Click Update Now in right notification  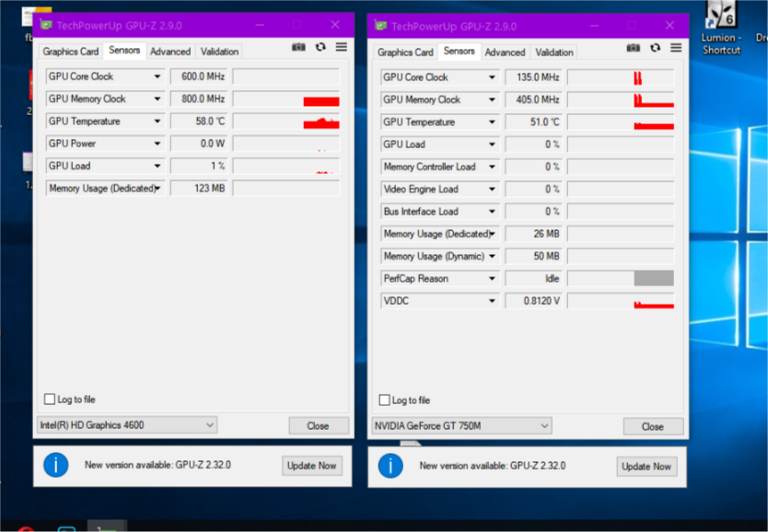646,467
